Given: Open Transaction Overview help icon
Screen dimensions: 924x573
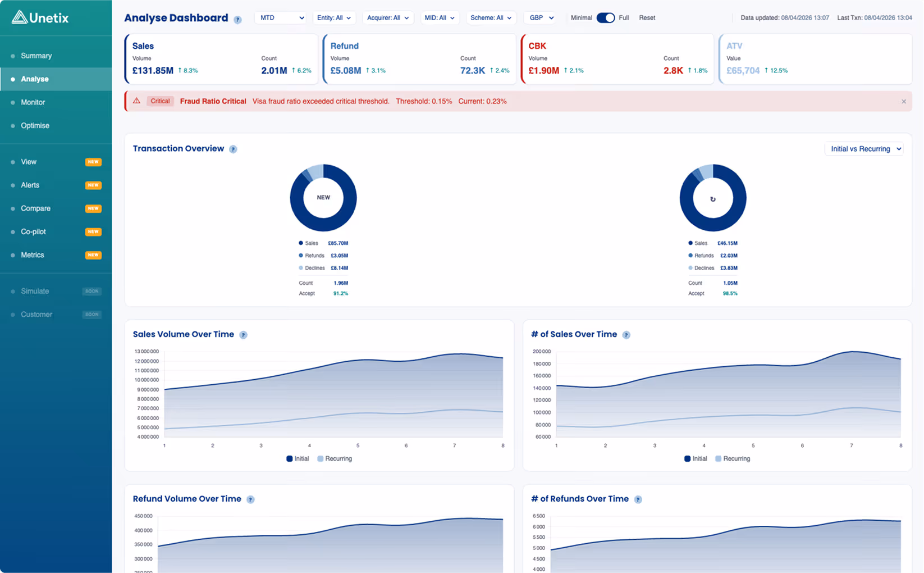Looking at the screenshot, I should (233, 149).
